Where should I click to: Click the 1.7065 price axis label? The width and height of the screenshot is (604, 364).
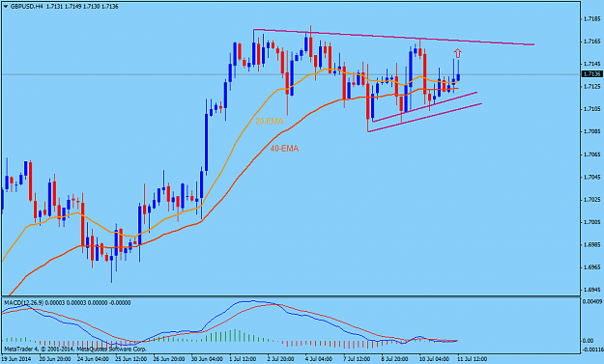tap(592, 154)
